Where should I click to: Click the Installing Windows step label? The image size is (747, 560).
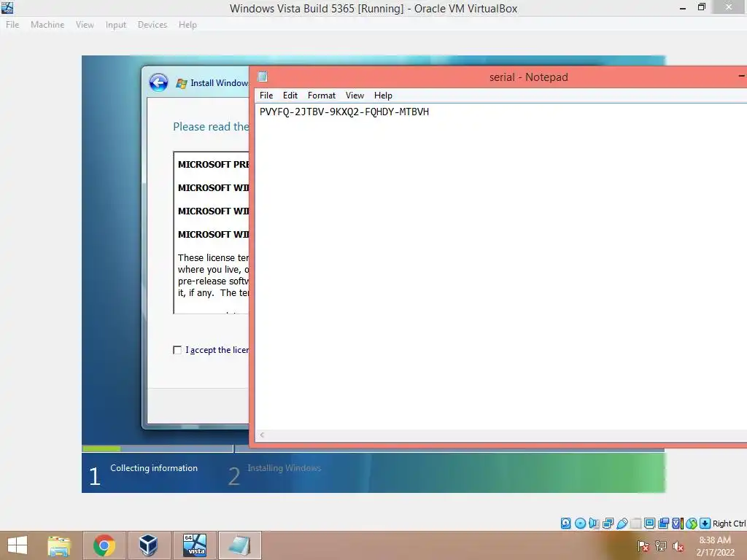click(x=285, y=468)
